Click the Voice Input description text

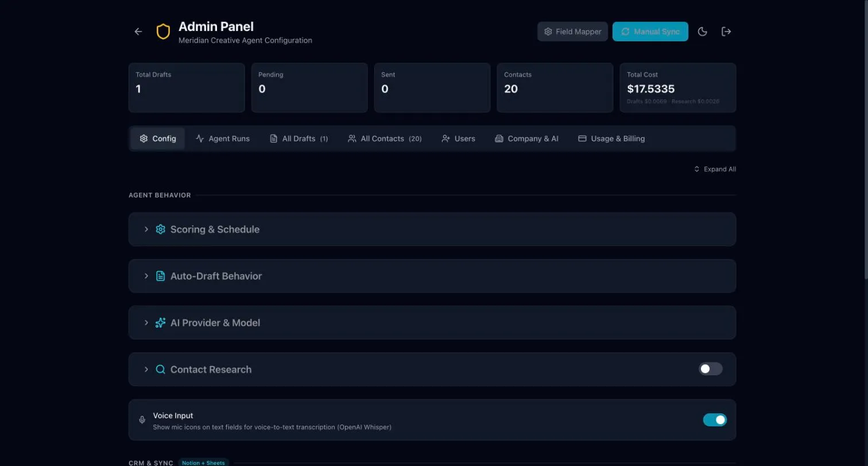(x=272, y=428)
